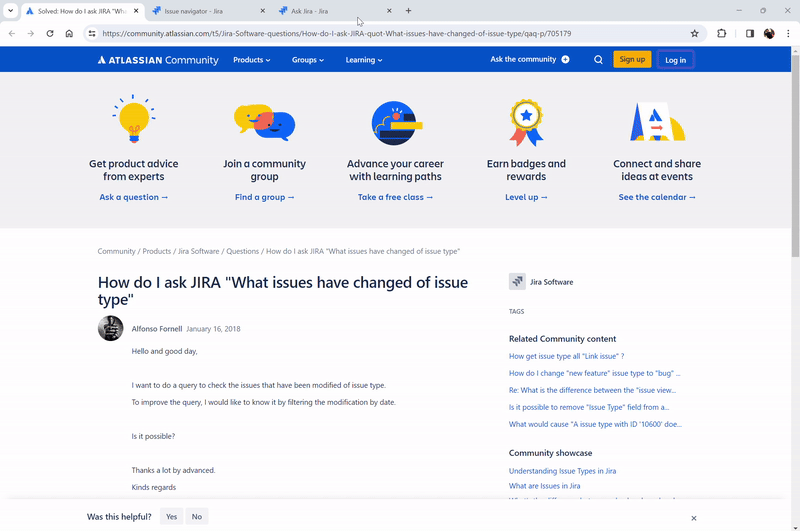Open 'How do I change "new feature" issue type' link
Image resolution: width=800 pixels, height=531 pixels.
coord(594,373)
